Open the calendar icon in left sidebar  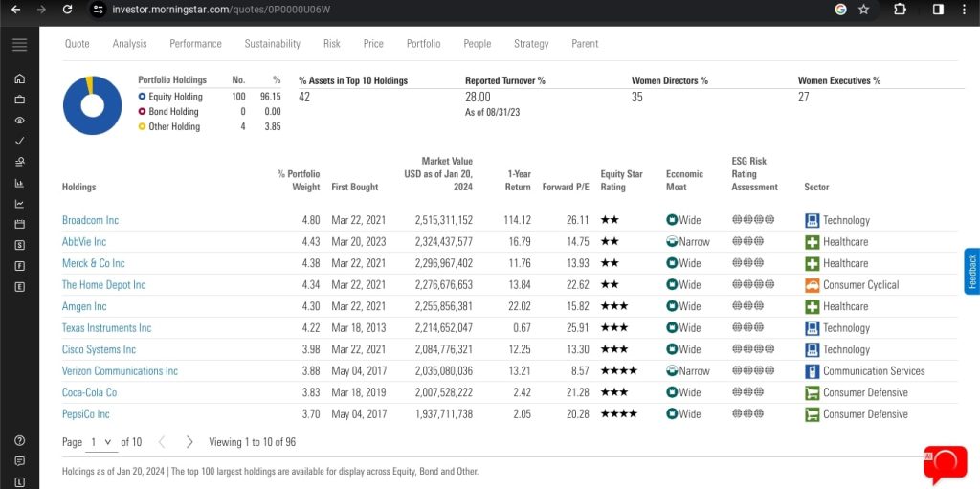click(x=19, y=224)
